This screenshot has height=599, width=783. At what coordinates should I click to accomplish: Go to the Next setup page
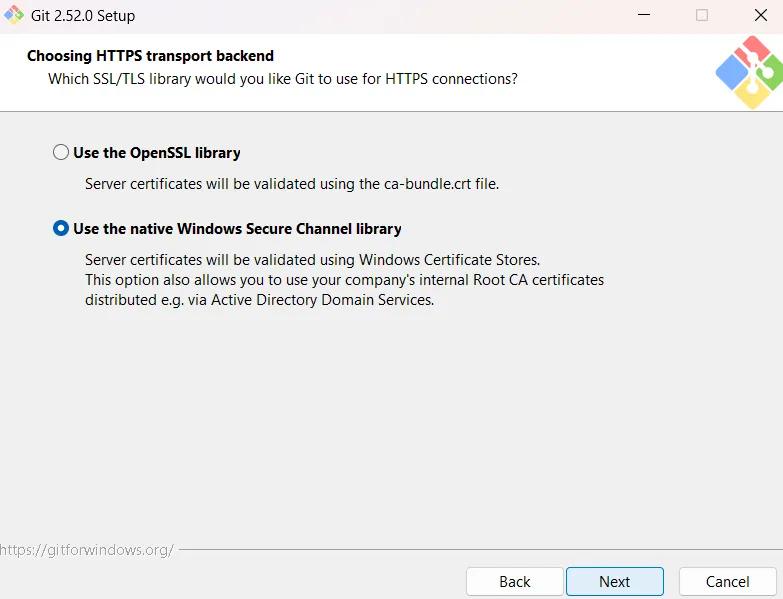(614, 581)
